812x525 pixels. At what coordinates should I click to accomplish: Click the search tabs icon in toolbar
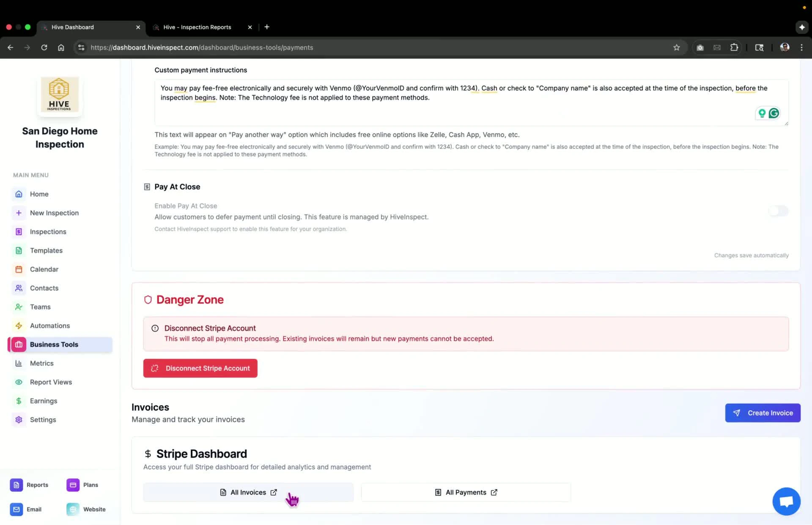tap(759, 47)
